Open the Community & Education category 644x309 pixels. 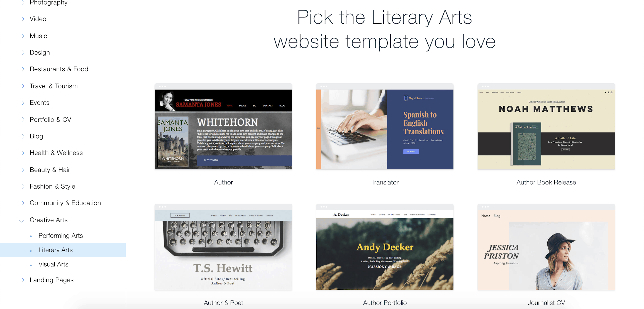click(x=65, y=203)
